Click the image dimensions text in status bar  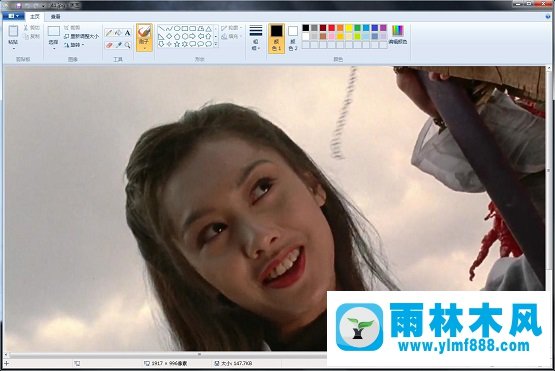tap(170, 364)
